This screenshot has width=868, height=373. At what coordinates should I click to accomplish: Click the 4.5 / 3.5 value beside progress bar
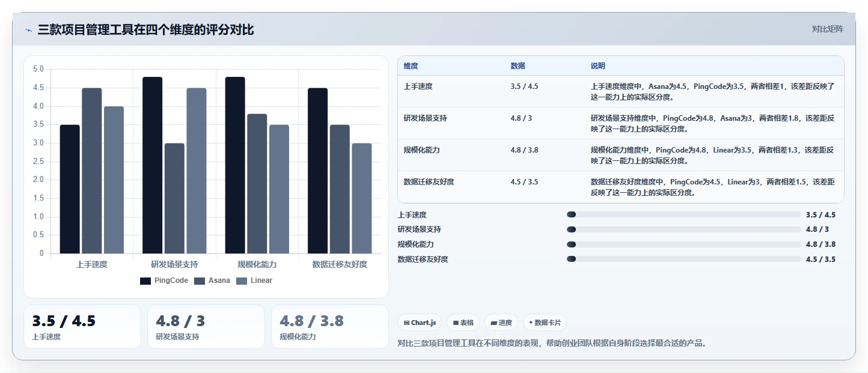point(821,259)
